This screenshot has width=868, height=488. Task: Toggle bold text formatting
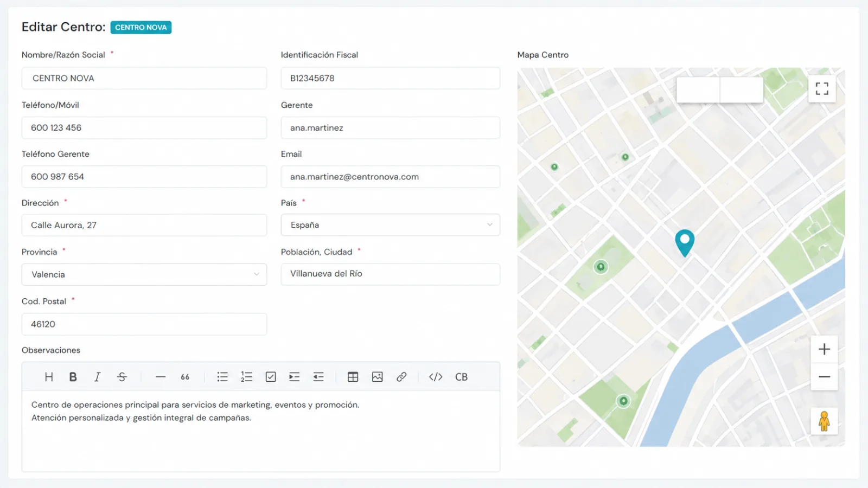(x=73, y=377)
